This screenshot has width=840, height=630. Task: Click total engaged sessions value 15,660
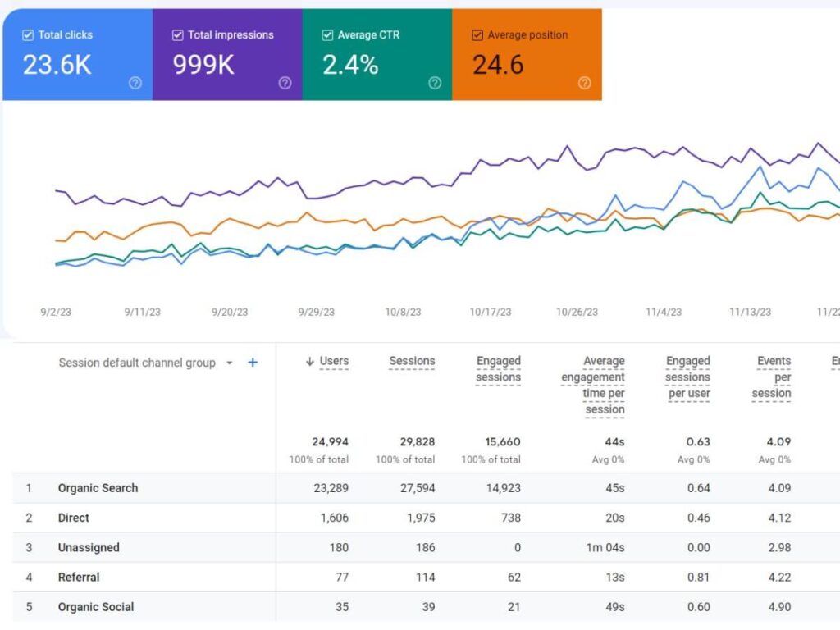click(503, 442)
